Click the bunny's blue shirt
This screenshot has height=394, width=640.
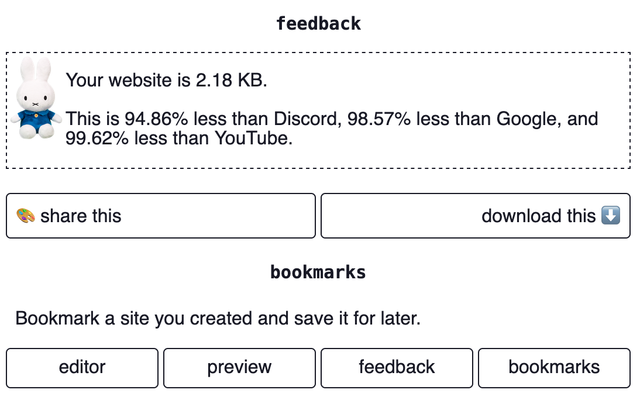[36, 120]
